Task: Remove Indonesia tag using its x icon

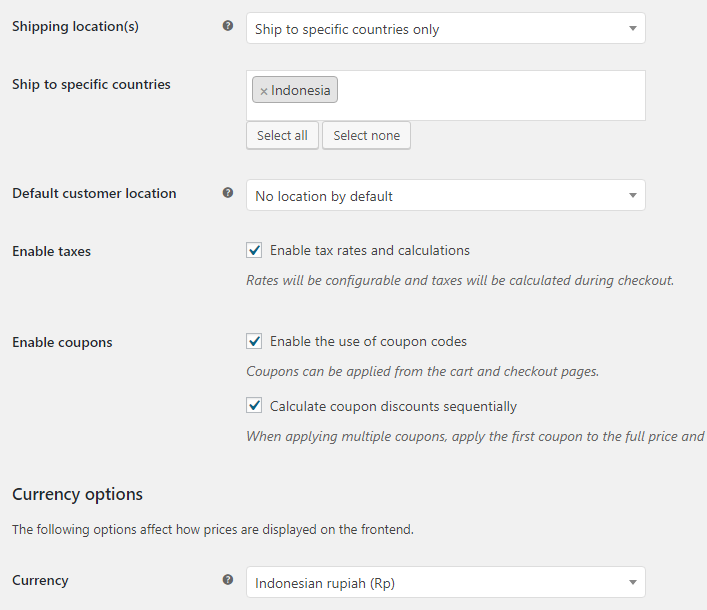Action: point(264,91)
